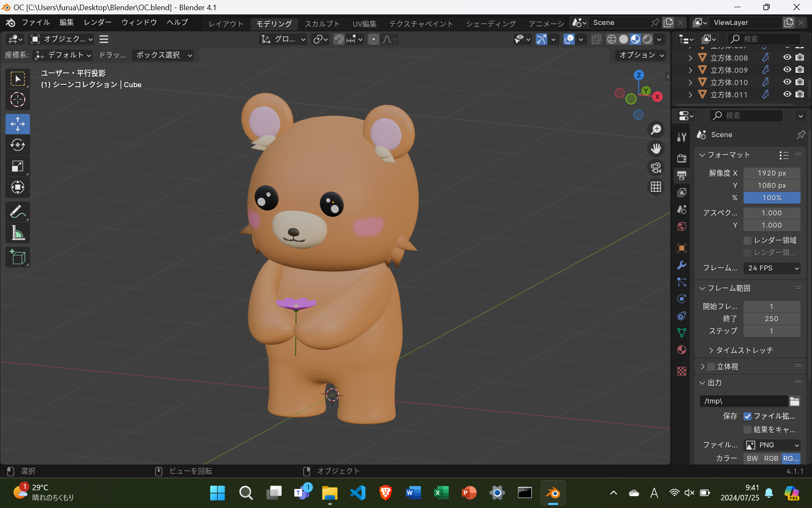The height and width of the screenshot is (508, 812).
Task: Open the Material properties tab
Action: click(x=681, y=350)
